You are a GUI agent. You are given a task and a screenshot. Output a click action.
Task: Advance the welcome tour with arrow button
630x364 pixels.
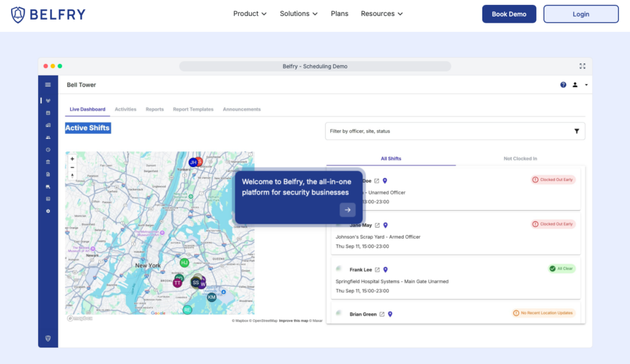click(348, 210)
